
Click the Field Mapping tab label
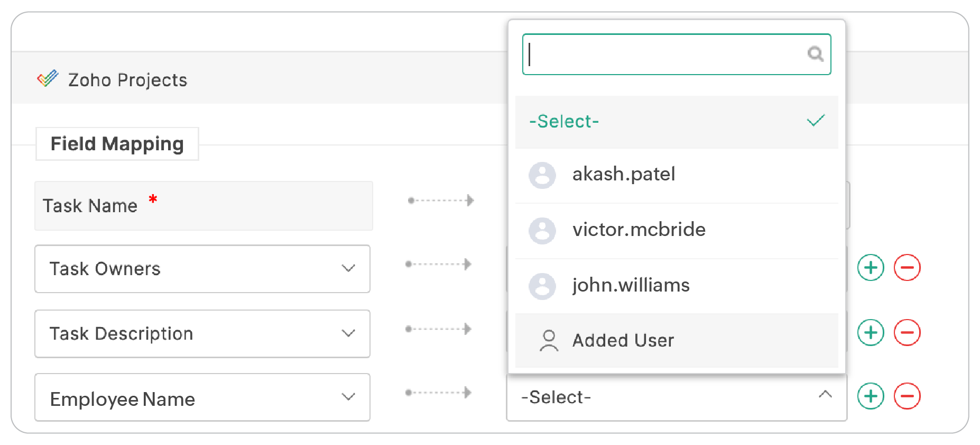117,144
